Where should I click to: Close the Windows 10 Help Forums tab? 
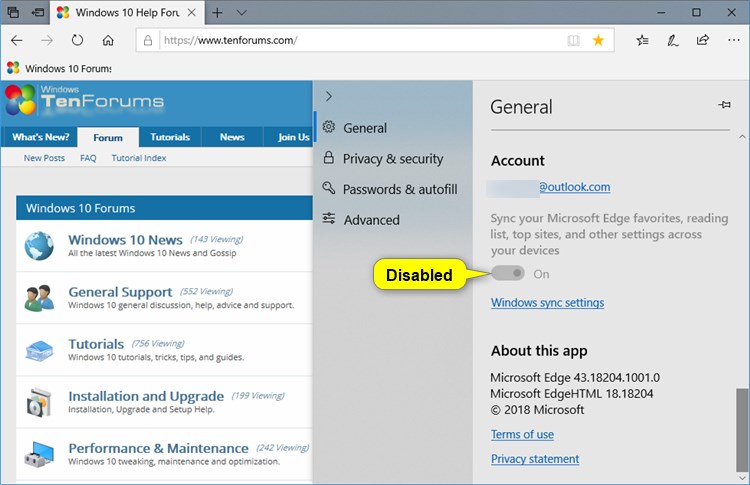click(x=191, y=12)
